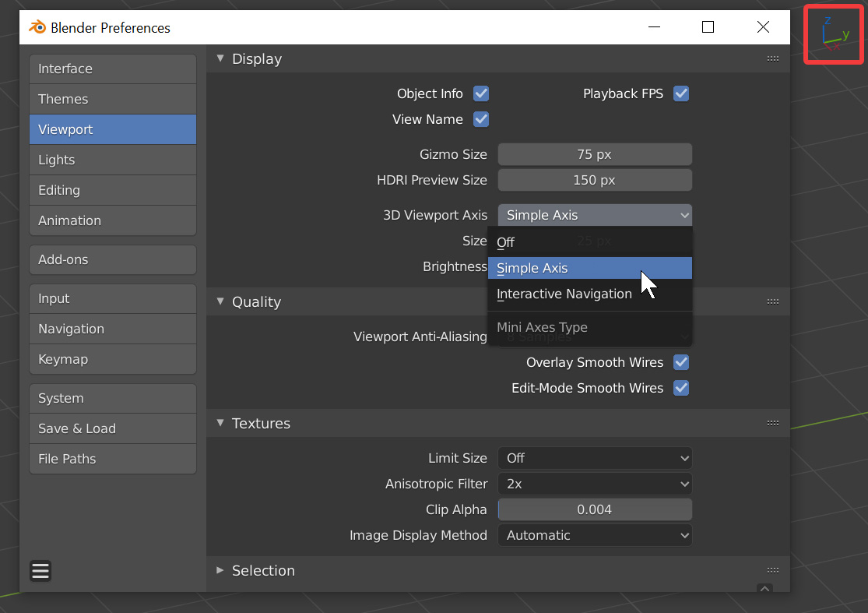Viewport: 868px width, 613px height.
Task: Click the Quality section drag handle dots
Action: [x=772, y=301]
